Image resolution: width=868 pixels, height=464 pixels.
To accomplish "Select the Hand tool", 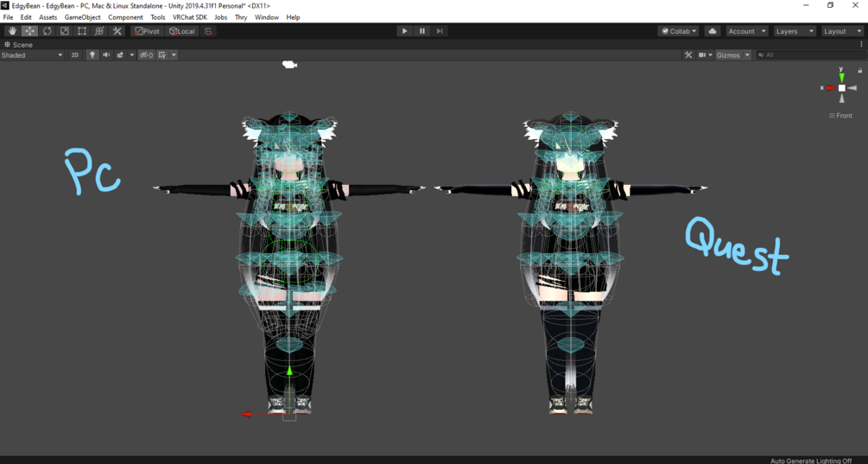I will [12, 31].
